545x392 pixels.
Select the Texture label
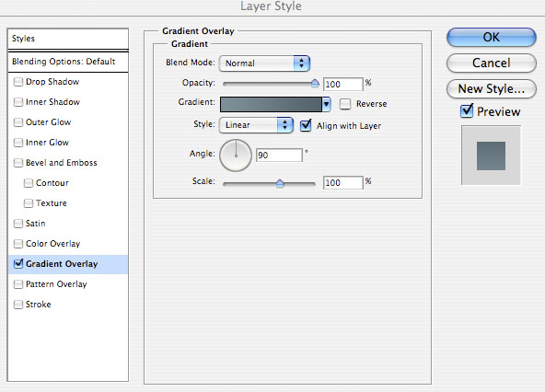(52, 203)
